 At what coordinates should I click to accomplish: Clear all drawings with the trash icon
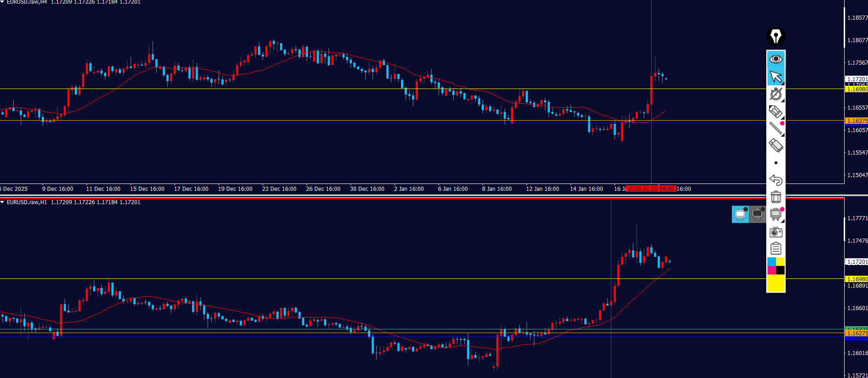pyautogui.click(x=775, y=197)
